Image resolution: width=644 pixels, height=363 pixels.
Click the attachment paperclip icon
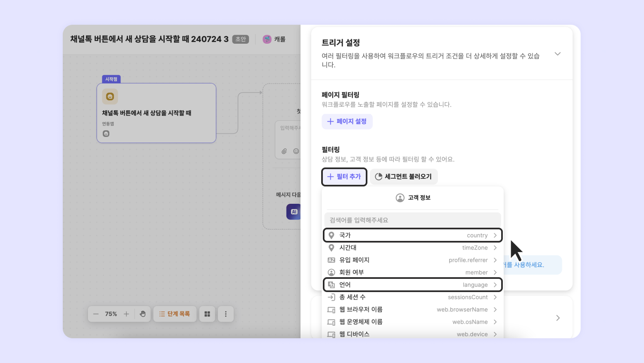pyautogui.click(x=284, y=151)
